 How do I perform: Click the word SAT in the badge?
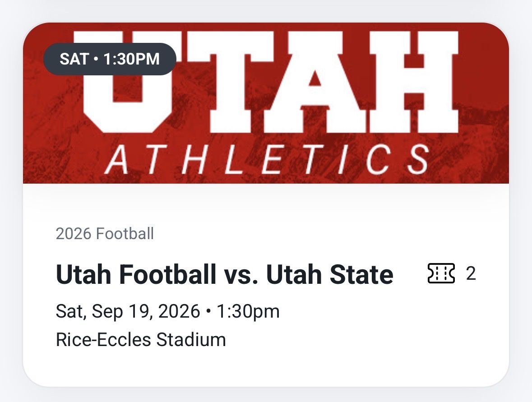tap(74, 59)
